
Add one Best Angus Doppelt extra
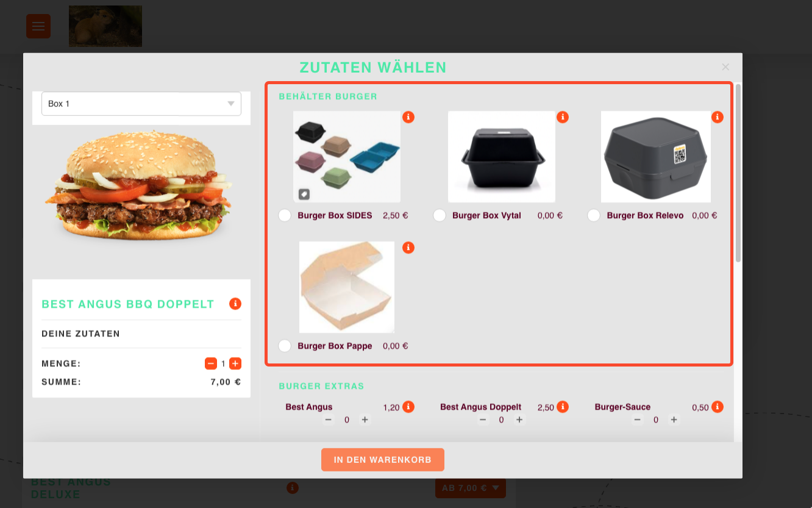519,420
